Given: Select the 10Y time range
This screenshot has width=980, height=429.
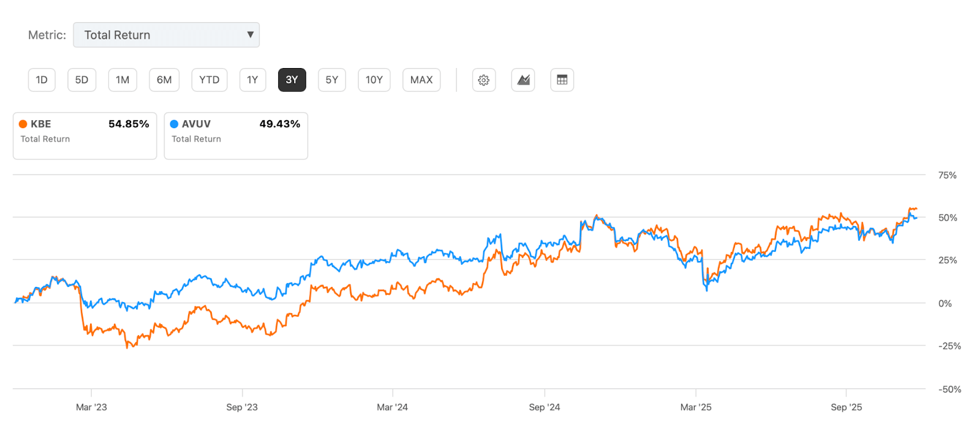Looking at the screenshot, I should (374, 80).
